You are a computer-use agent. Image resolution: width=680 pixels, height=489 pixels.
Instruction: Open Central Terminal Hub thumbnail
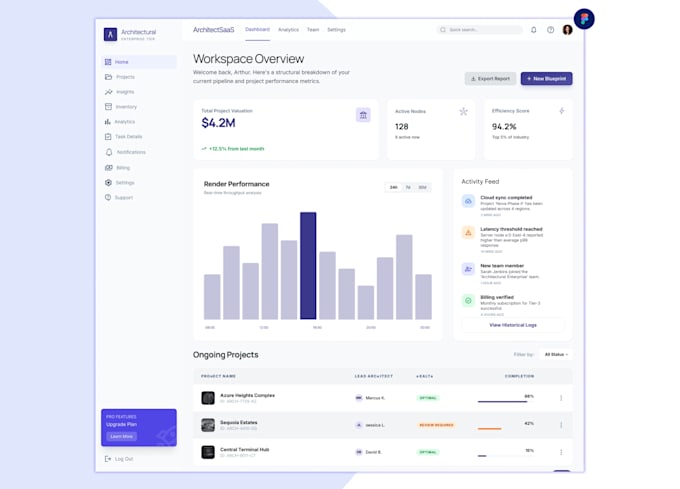208,452
